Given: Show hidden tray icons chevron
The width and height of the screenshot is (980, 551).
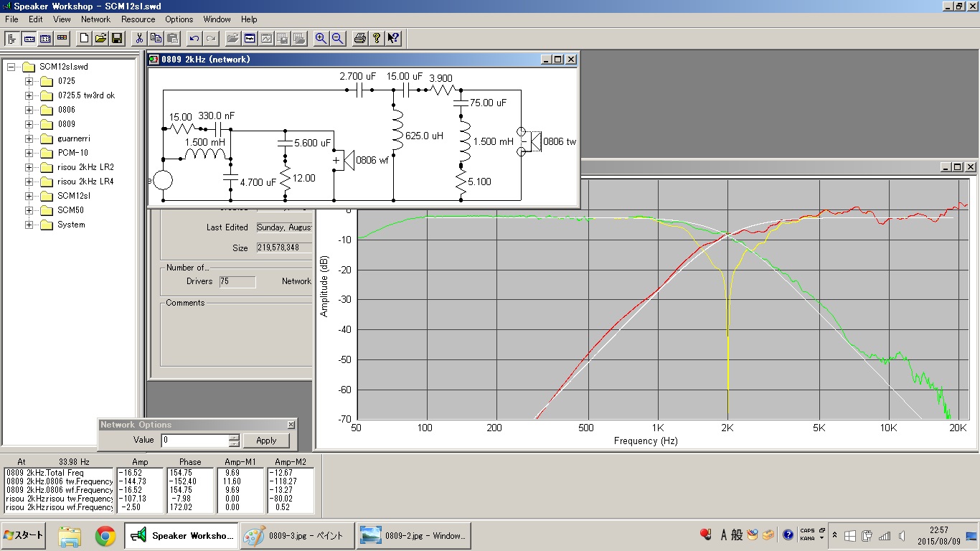Looking at the screenshot, I should (834, 535).
